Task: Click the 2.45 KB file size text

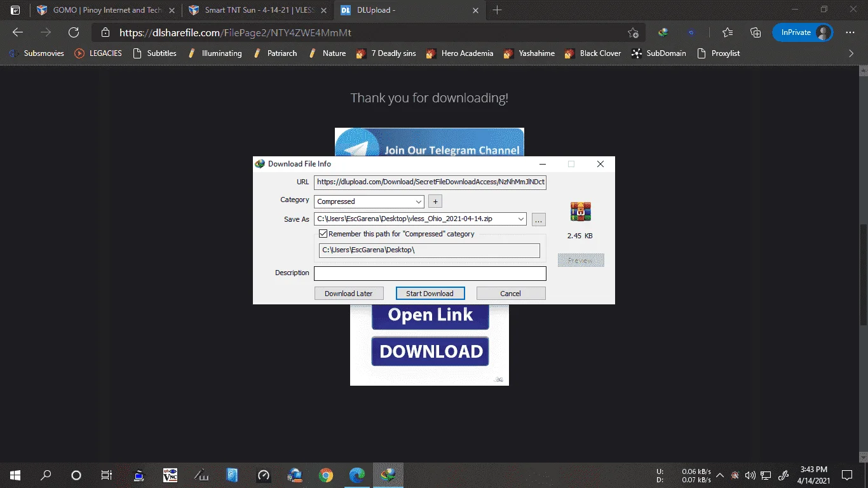Action: 580,236
